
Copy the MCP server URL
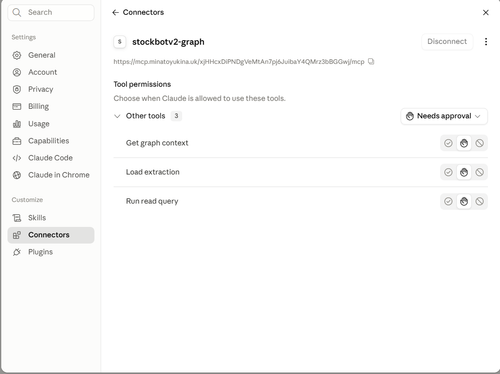click(x=371, y=61)
